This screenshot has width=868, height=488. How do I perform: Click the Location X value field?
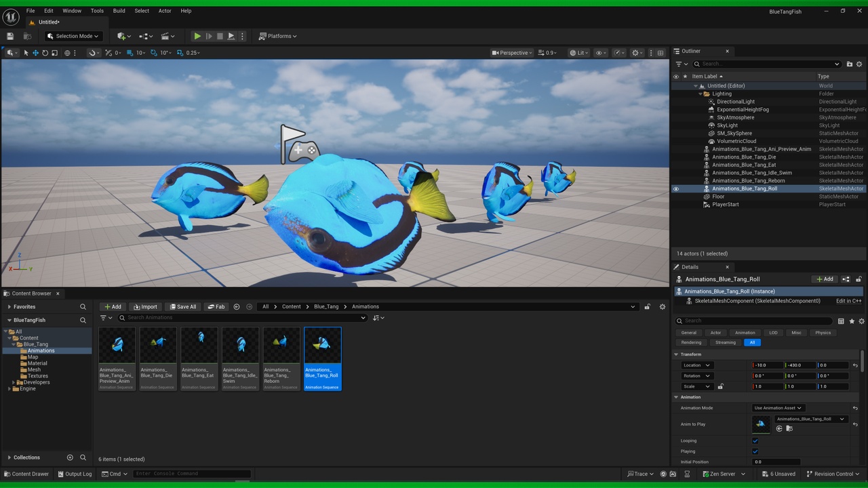(768, 365)
